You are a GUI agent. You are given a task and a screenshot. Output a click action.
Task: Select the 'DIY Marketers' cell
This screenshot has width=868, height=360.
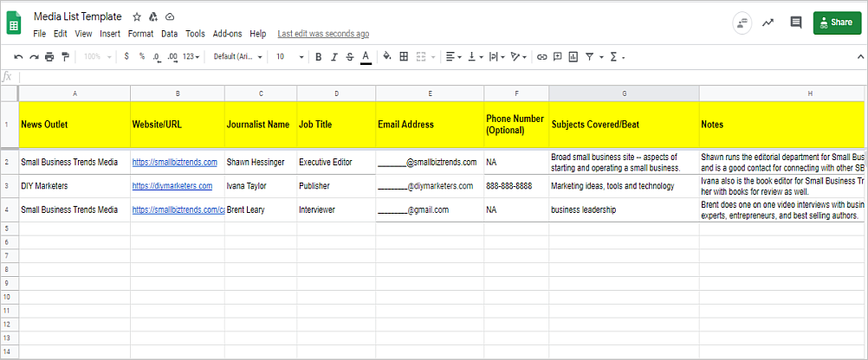point(74,186)
